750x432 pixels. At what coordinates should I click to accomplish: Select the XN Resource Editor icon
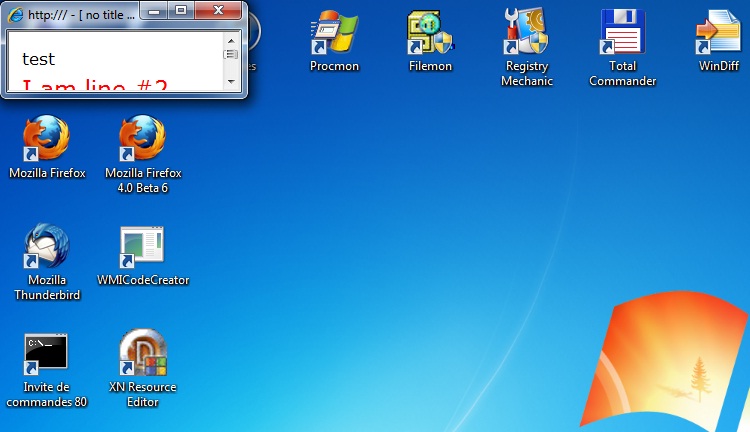(142, 356)
